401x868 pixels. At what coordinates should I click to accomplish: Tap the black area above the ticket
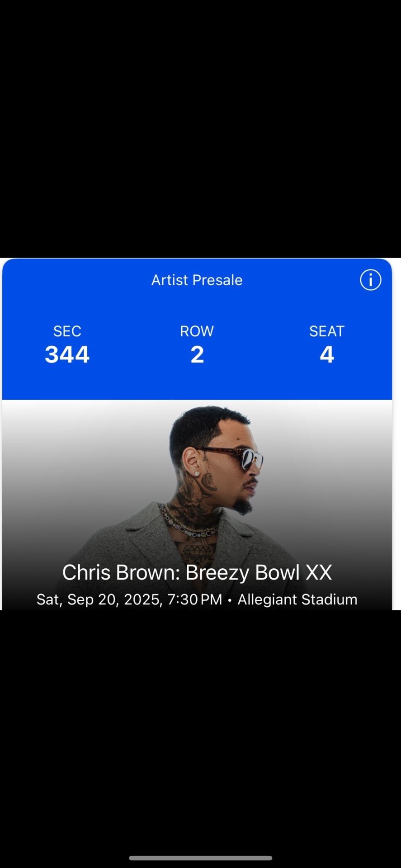[x=200, y=127]
